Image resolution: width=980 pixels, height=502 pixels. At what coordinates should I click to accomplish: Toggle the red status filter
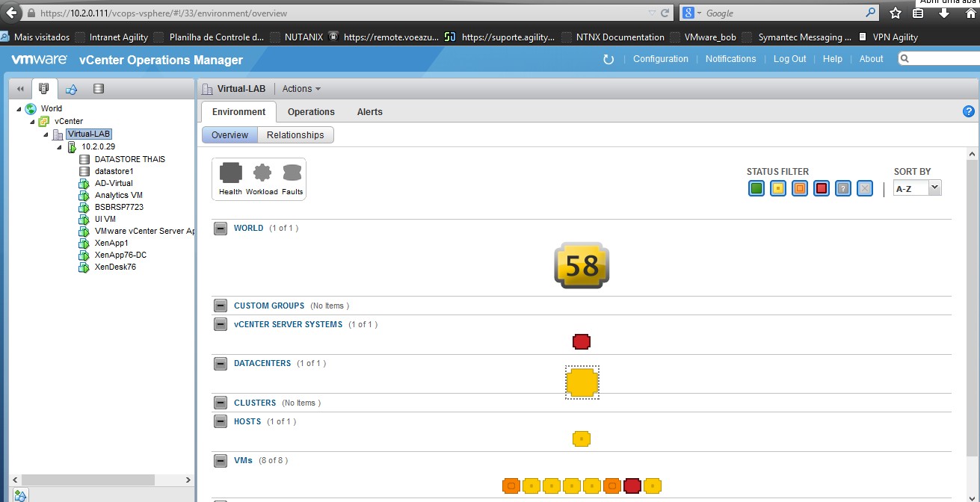tap(822, 189)
